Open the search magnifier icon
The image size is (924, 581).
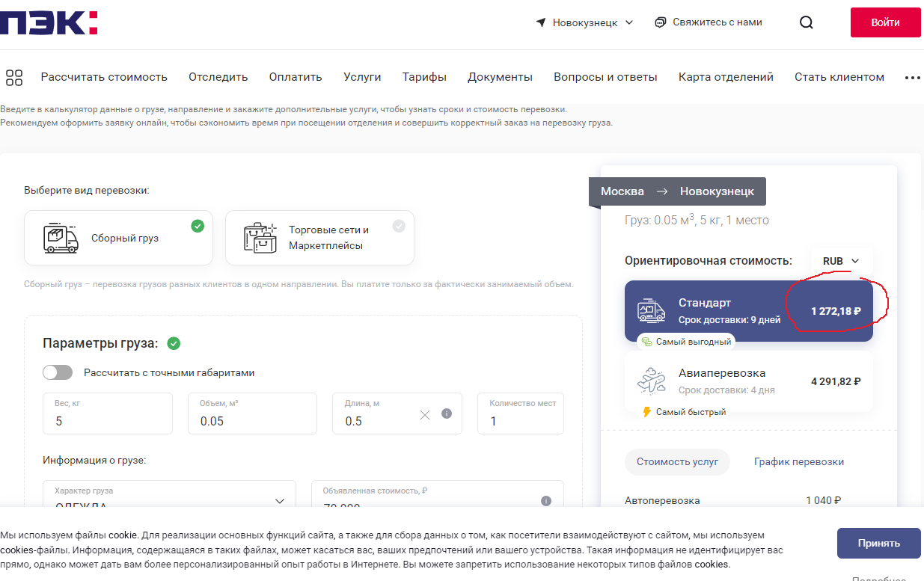pos(806,22)
